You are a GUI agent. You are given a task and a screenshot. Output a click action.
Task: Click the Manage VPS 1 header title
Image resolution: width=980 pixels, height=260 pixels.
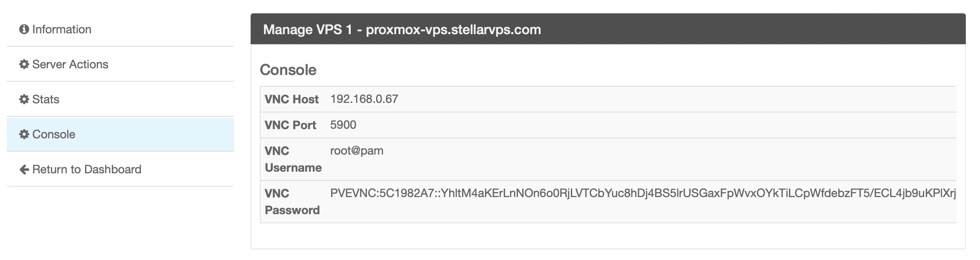coord(402,30)
